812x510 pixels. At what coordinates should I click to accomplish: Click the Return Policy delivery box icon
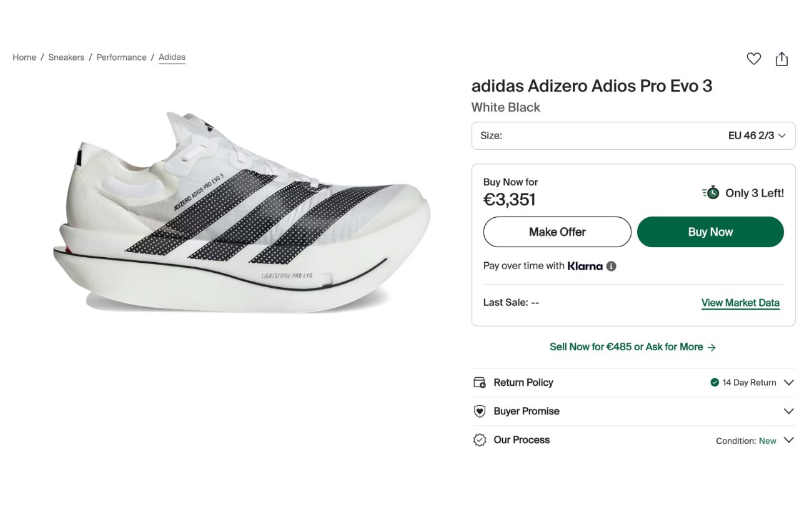(479, 382)
